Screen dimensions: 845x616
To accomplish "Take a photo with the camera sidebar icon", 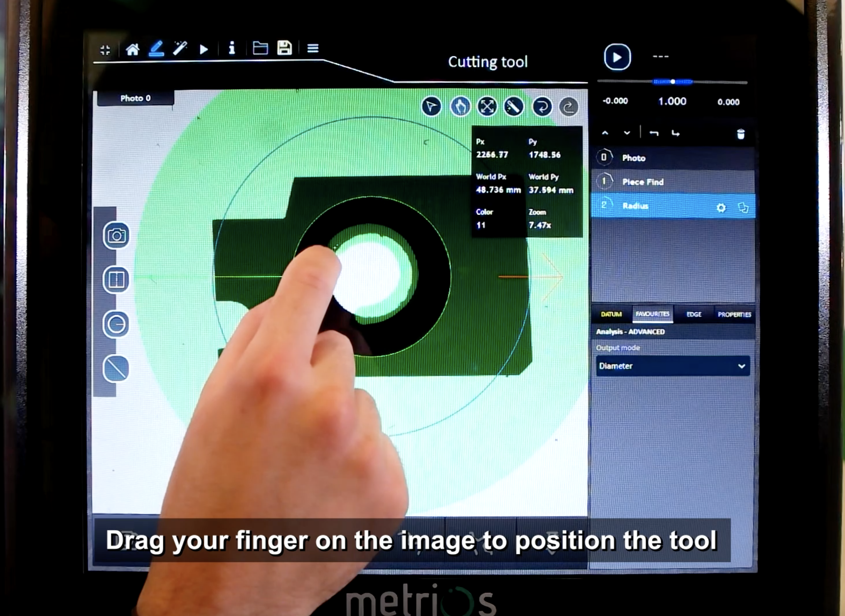I will pos(116,236).
